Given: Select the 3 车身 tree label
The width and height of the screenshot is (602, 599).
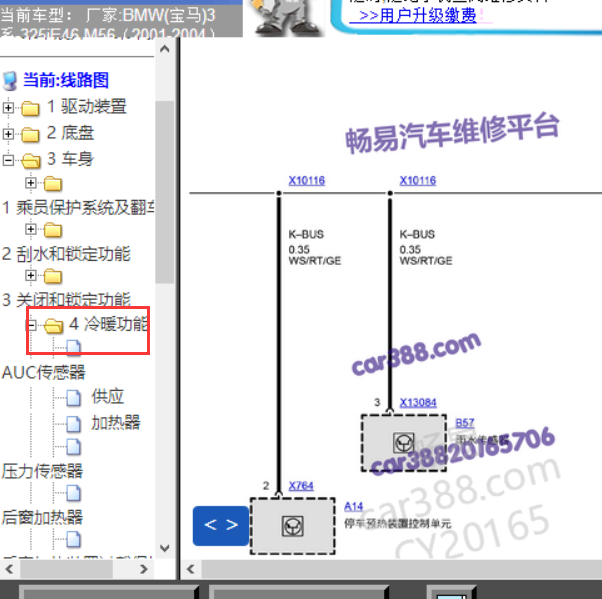Looking at the screenshot, I should pos(70,159).
